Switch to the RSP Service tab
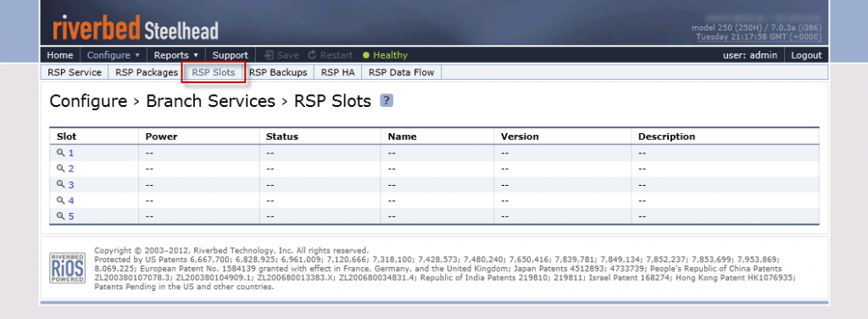 point(75,72)
